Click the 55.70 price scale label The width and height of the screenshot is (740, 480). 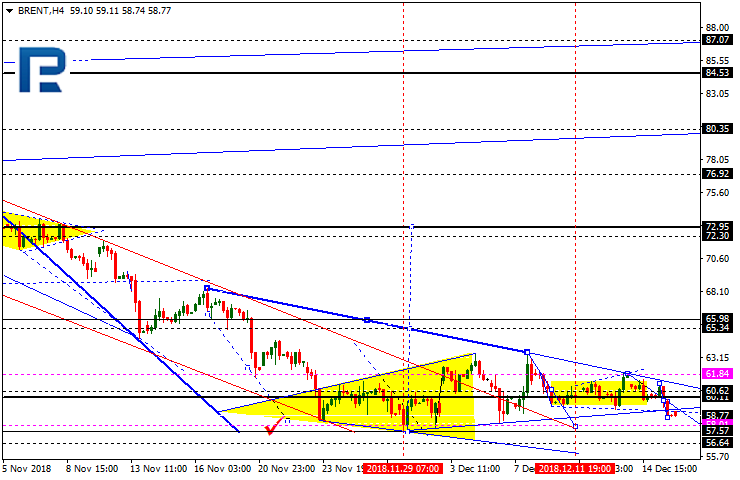[717, 457]
